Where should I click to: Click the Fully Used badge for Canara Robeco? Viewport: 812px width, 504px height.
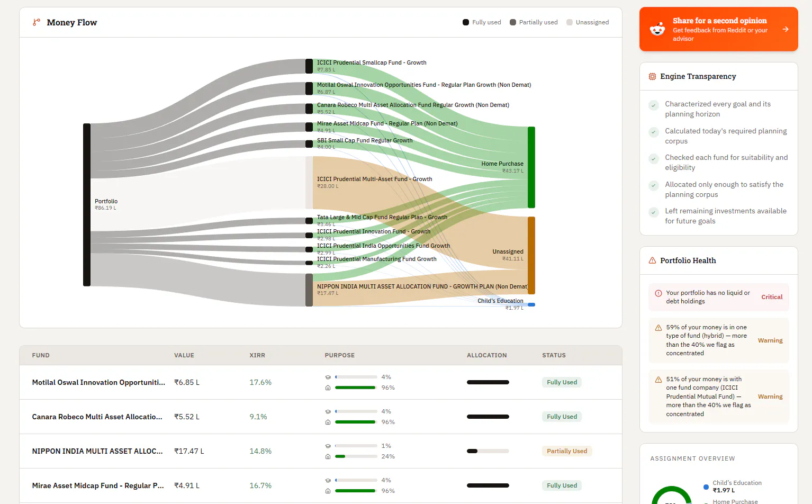562,417
